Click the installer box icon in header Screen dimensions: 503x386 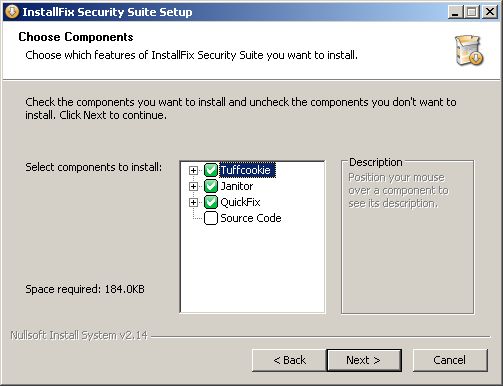click(469, 50)
